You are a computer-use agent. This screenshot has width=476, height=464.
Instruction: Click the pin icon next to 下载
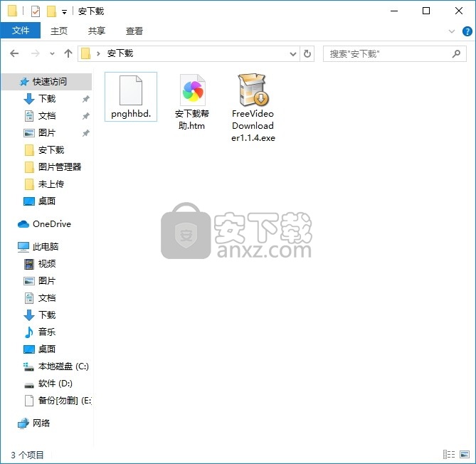pyautogui.click(x=86, y=99)
